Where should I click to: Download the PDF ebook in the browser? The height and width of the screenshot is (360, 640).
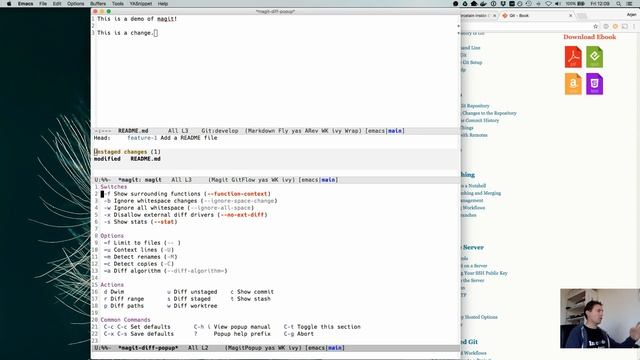[x=573, y=57]
